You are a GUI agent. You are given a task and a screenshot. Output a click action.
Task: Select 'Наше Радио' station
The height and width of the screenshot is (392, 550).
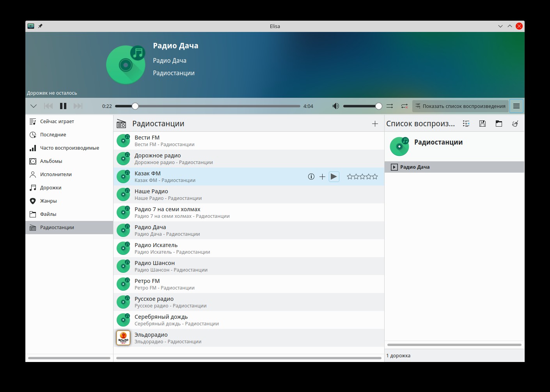(x=249, y=194)
